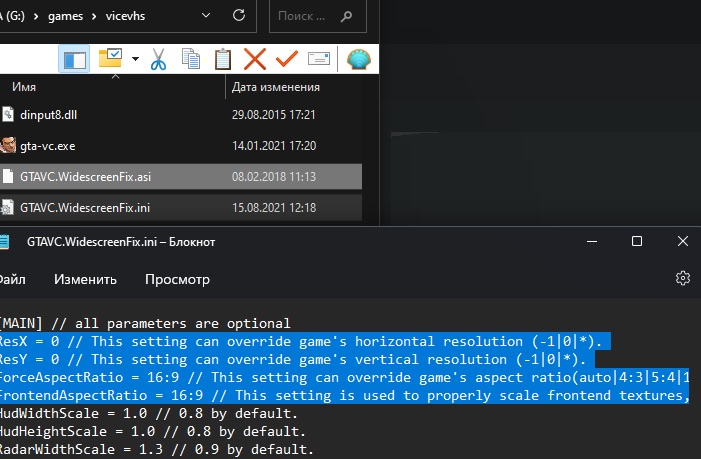The width and height of the screenshot is (701, 459).
Task: Open Notepad settings gear icon
Action: pos(683,278)
